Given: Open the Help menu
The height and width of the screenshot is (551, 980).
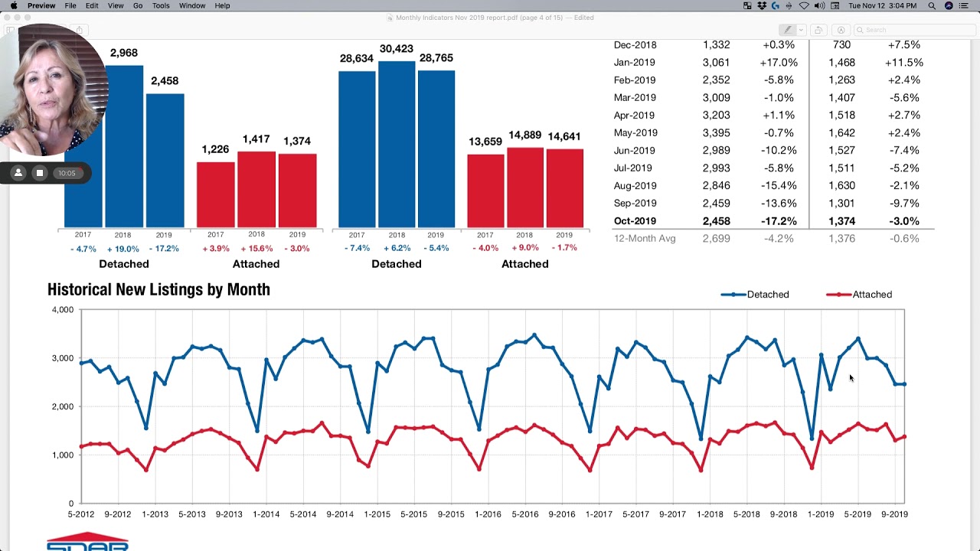Looking at the screenshot, I should [x=222, y=5].
